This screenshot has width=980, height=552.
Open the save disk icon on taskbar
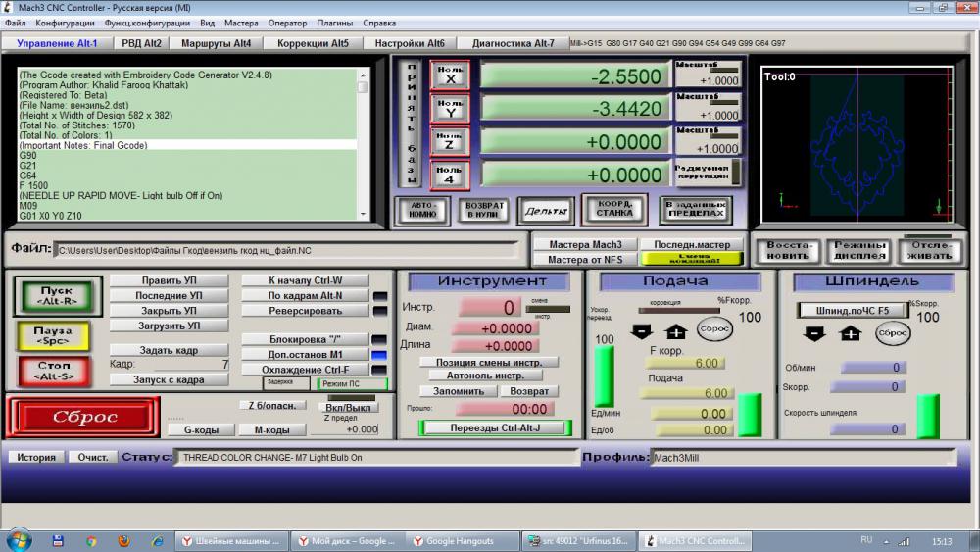point(58,541)
